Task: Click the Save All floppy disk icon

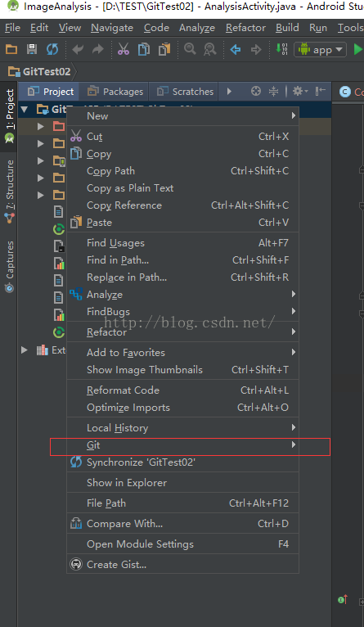Action: [x=32, y=49]
